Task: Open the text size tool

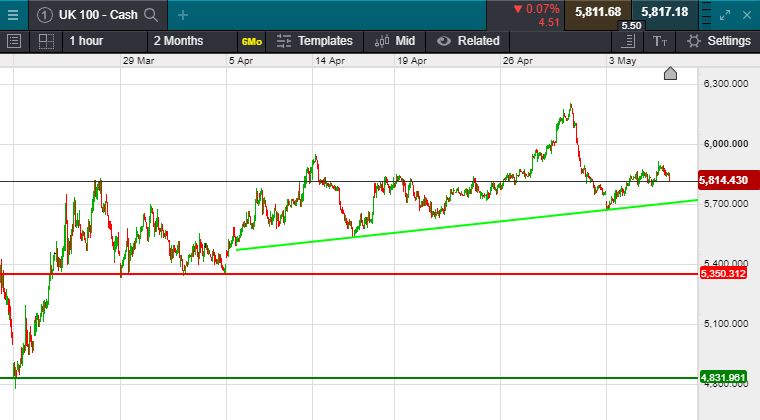Action: pyautogui.click(x=659, y=41)
